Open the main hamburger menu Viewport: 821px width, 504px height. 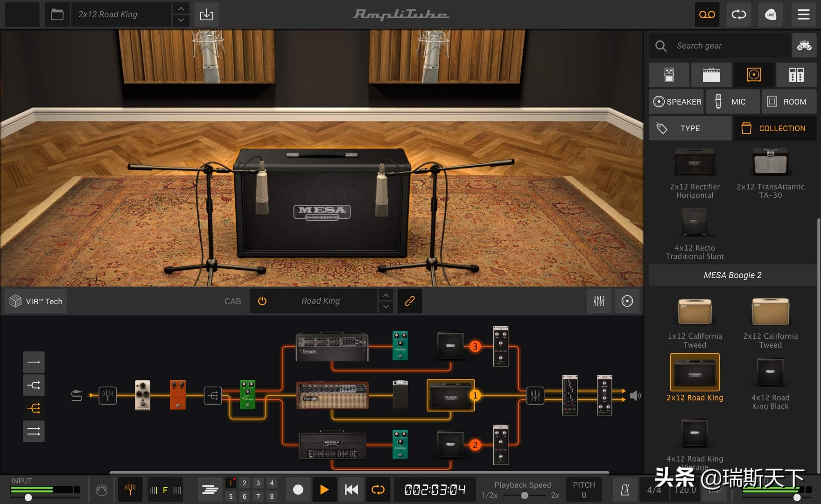pos(803,14)
